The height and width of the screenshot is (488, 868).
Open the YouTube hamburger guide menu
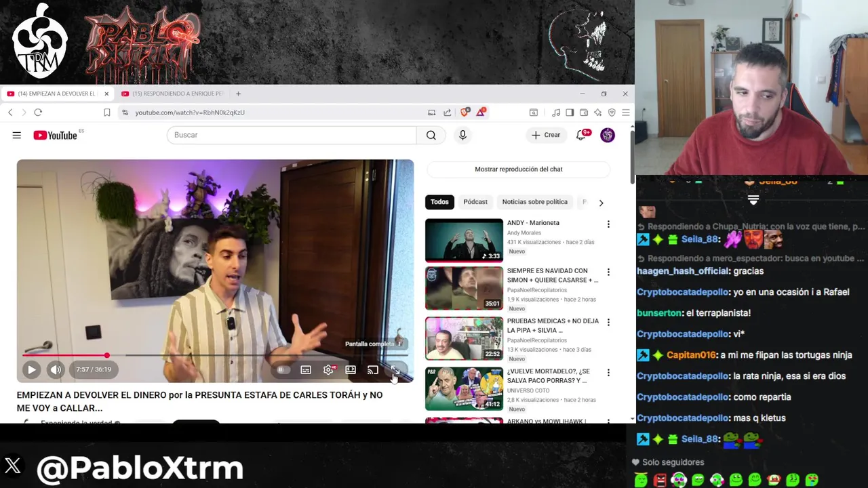pyautogui.click(x=16, y=135)
